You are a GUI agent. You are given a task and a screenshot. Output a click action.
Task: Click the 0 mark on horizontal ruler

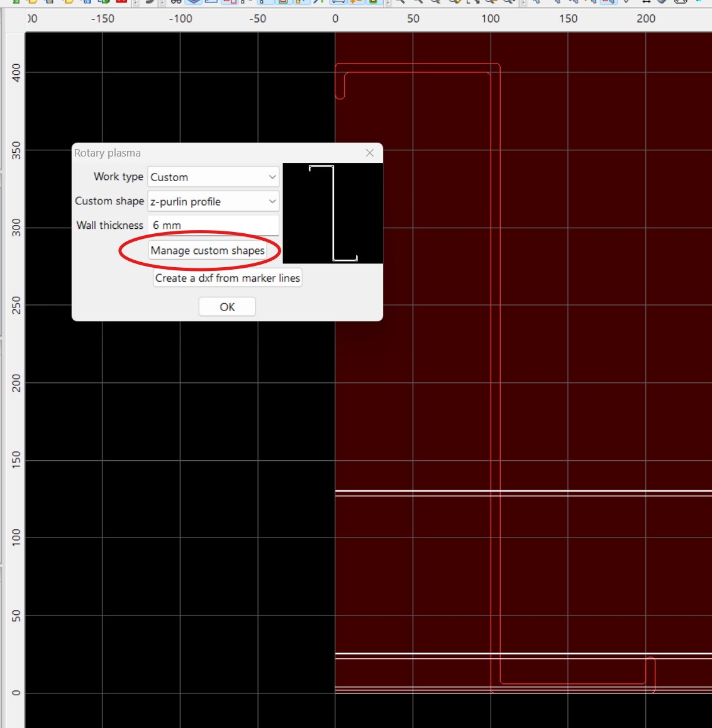tap(335, 19)
